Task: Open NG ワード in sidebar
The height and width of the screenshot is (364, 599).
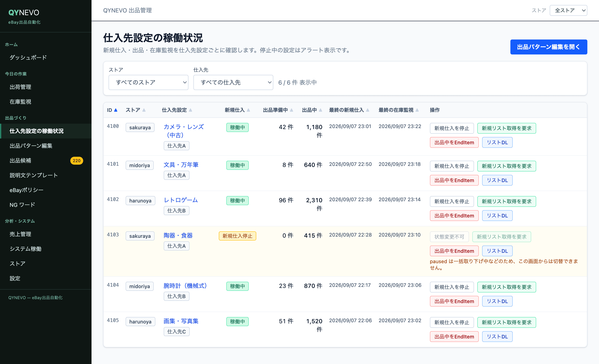Action: [x=46, y=205]
